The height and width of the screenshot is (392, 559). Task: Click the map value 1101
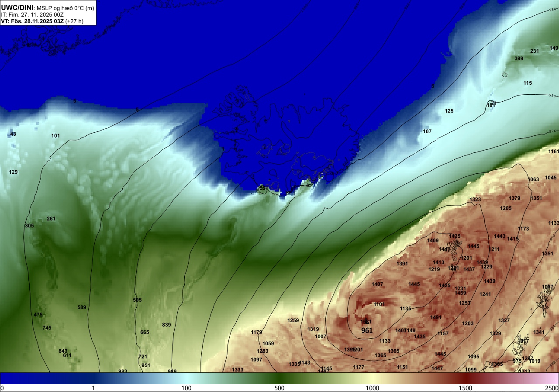coord(379,304)
